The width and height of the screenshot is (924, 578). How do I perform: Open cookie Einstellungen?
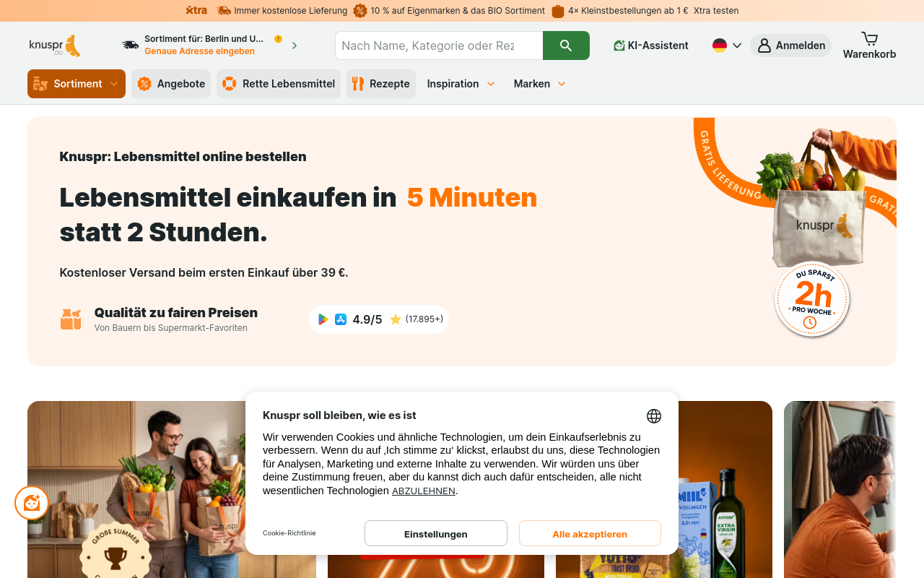pyautogui.click(x=436, y=534)
